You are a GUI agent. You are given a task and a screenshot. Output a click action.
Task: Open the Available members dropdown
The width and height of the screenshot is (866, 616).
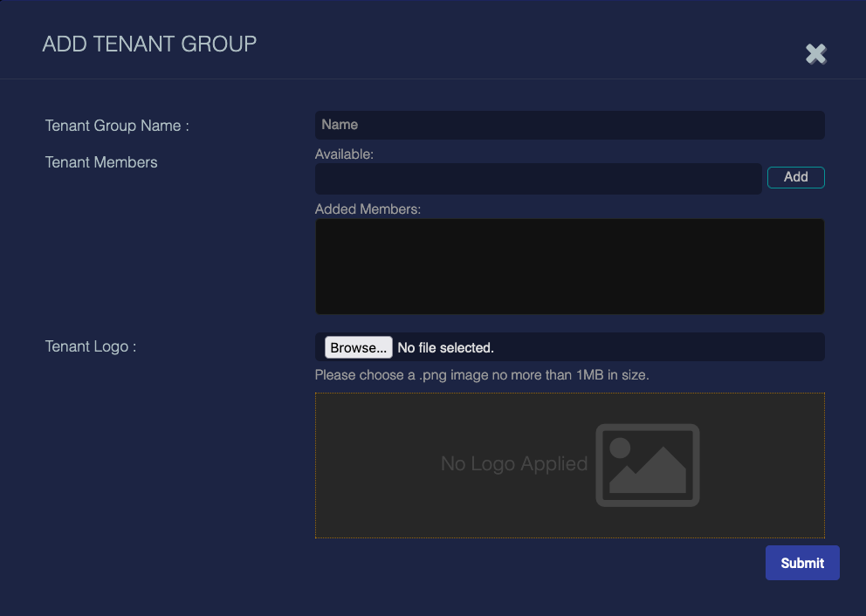coord(538,178)
